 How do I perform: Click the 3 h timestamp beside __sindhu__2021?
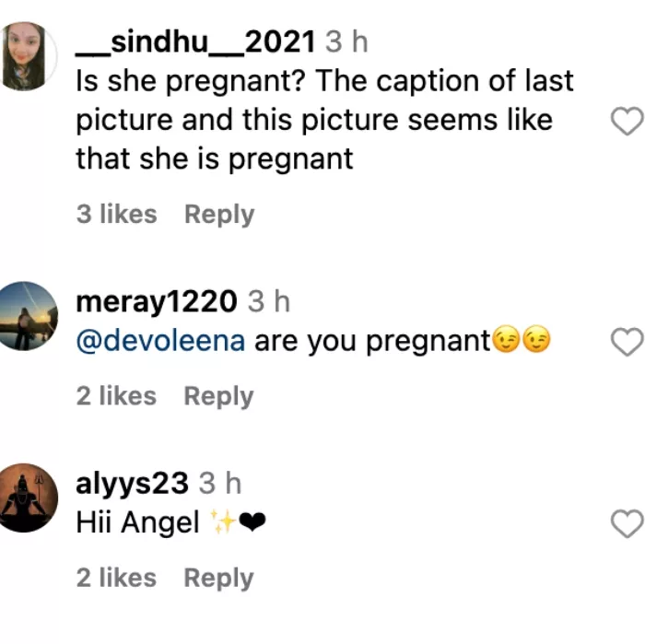point(346,42)
